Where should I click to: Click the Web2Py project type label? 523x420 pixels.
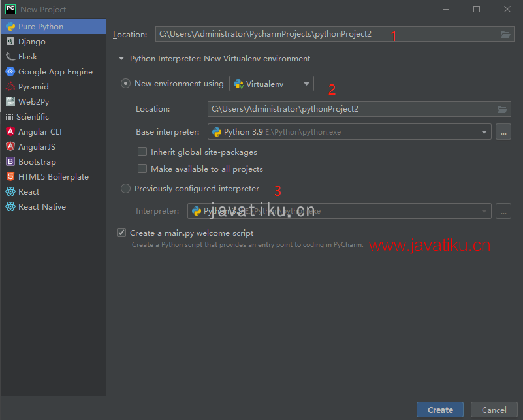coord(34,102)
